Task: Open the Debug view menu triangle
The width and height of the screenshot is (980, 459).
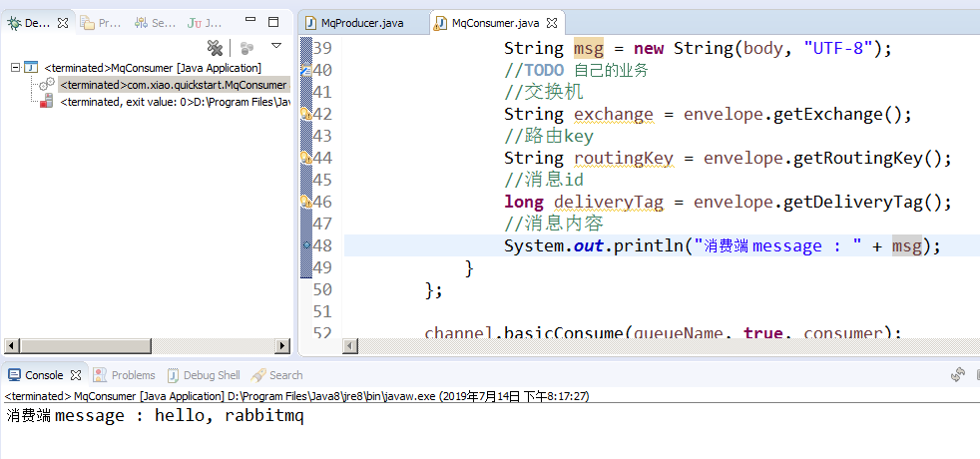Action: pyautogui.click(x=276, y=45)
